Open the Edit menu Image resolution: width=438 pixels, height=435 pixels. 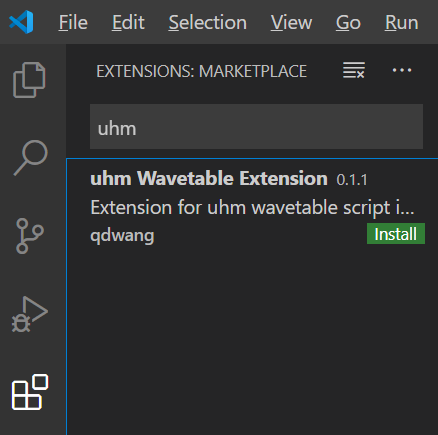[128, 23]
